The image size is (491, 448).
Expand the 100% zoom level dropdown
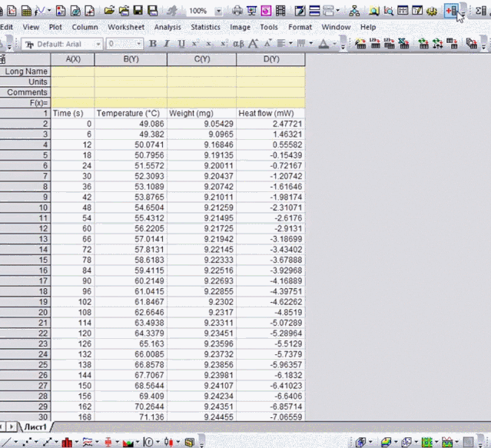(x=220, y=11)
